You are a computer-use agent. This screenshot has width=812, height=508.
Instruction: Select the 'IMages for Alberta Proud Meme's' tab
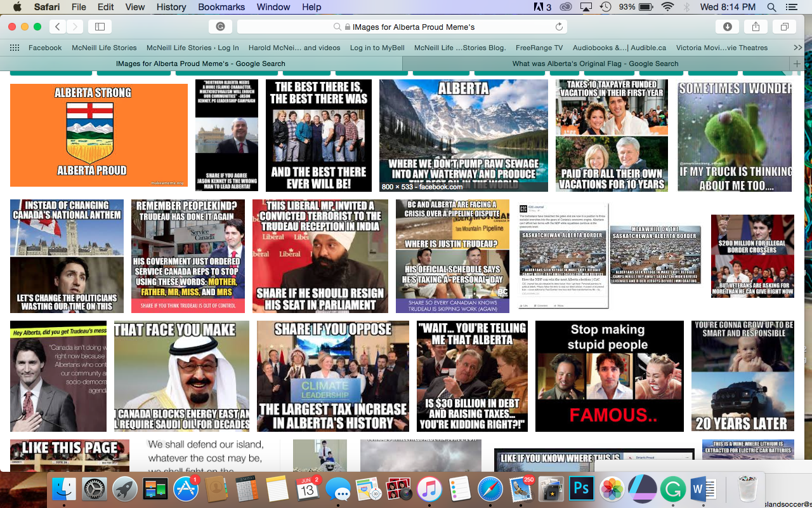(200, 63)
